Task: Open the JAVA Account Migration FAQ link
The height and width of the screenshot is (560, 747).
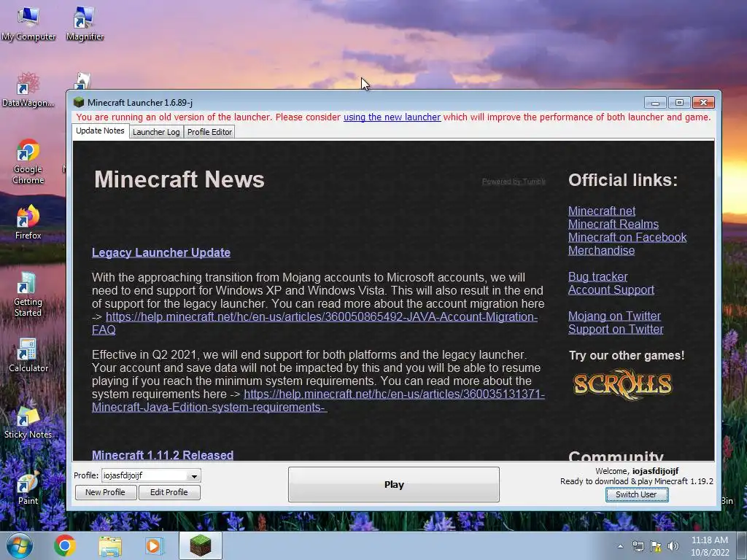Action: [322, 317]
